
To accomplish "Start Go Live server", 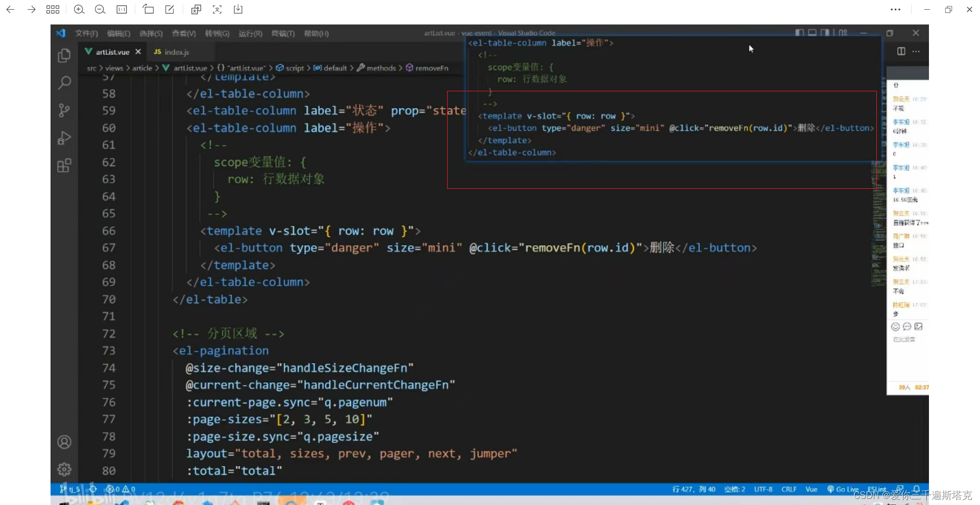I will (x=843, y=489).
